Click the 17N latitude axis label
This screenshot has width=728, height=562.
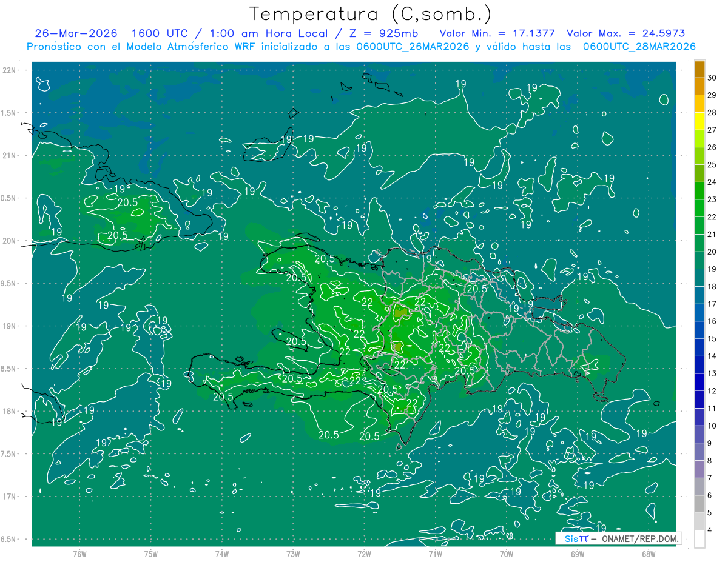point(10,497)
